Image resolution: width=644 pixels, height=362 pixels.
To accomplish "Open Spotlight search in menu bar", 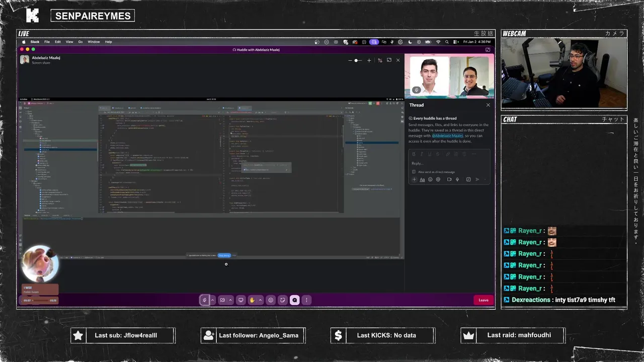I will 447,42.
